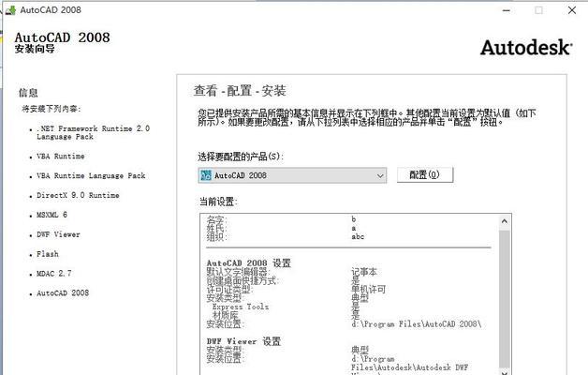Screen dimensions: 588x375
Task: Click the 'Flash' list item
Action: [x=47, y=254]
